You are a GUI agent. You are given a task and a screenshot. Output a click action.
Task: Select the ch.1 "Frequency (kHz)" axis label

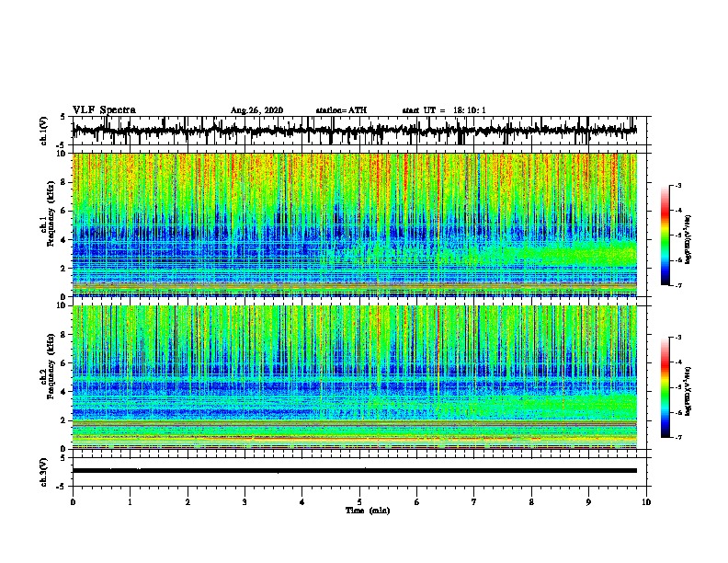[51, 214]
